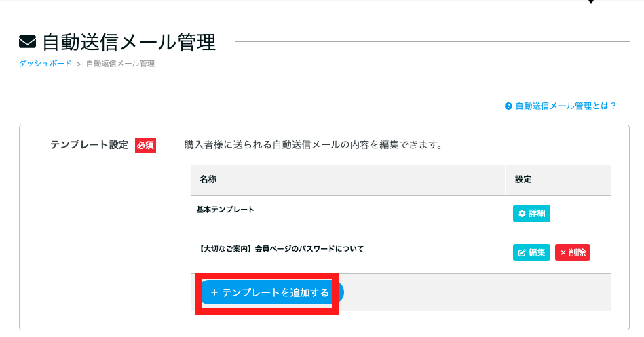Viewport: 644px width, 337px height.
Task: Click the question mark help icon
Action: (x=508, y=106)
